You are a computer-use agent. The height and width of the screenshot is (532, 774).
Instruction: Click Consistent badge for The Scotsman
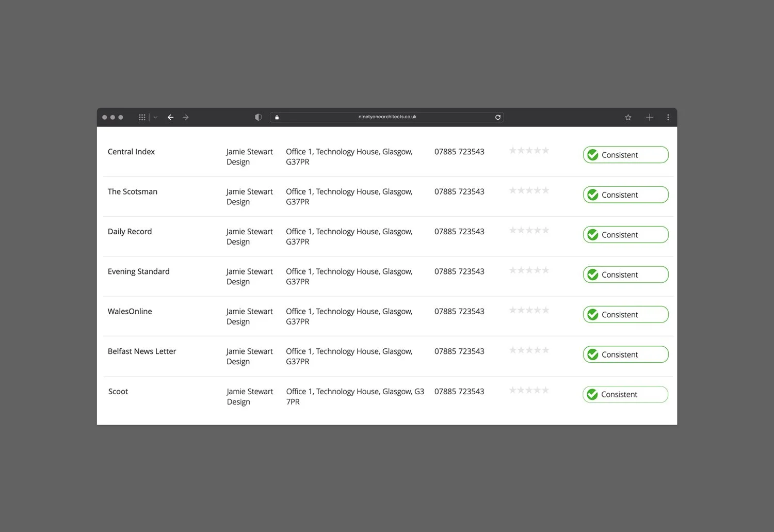coord(626,195)
